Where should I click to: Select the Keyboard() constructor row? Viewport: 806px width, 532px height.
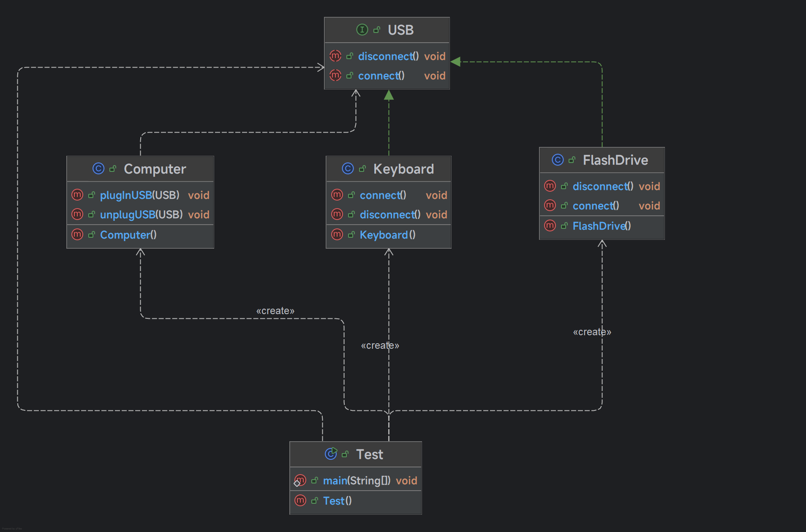[x=387, y=235]
